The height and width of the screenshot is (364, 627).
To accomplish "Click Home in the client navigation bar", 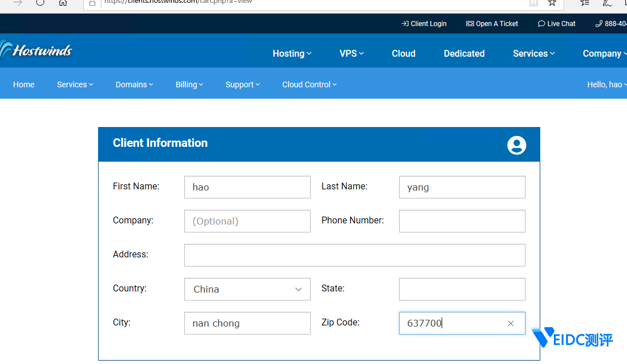I will [x=24, y=84].
